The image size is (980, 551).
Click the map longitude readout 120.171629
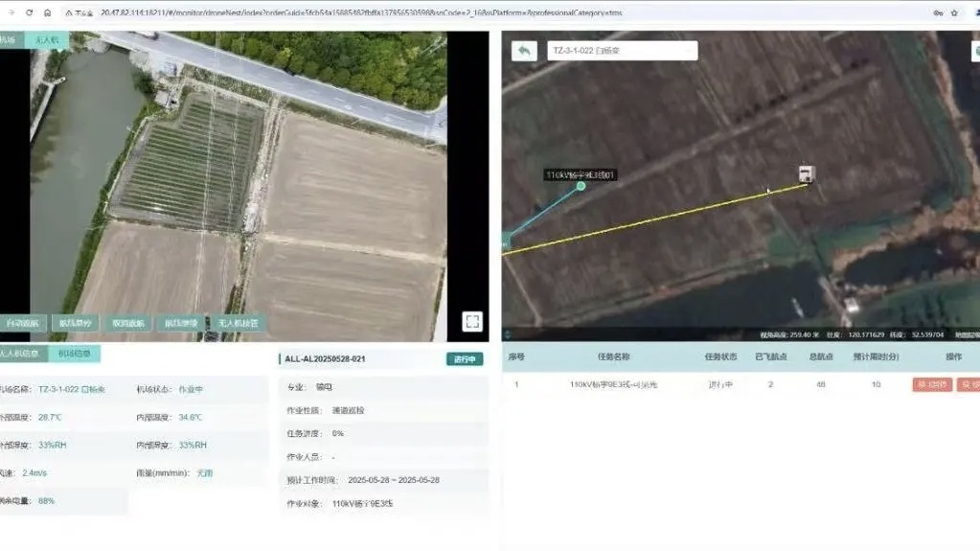click(x=866, y=334)
